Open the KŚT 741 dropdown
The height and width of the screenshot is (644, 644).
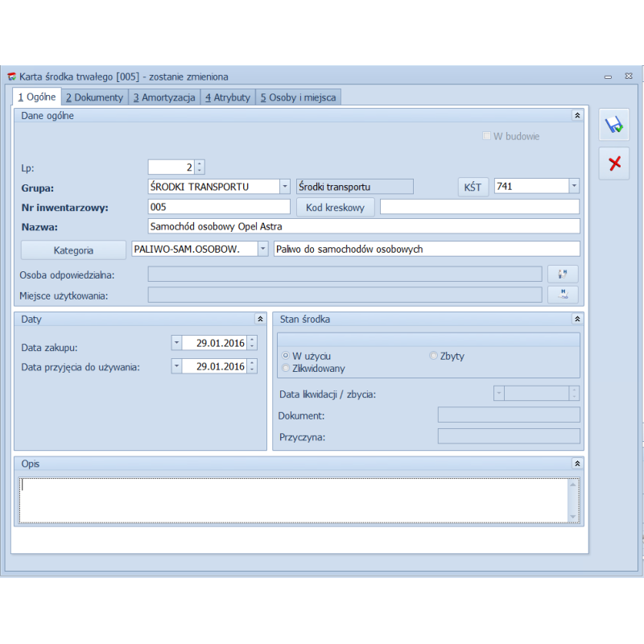[573, 187]
